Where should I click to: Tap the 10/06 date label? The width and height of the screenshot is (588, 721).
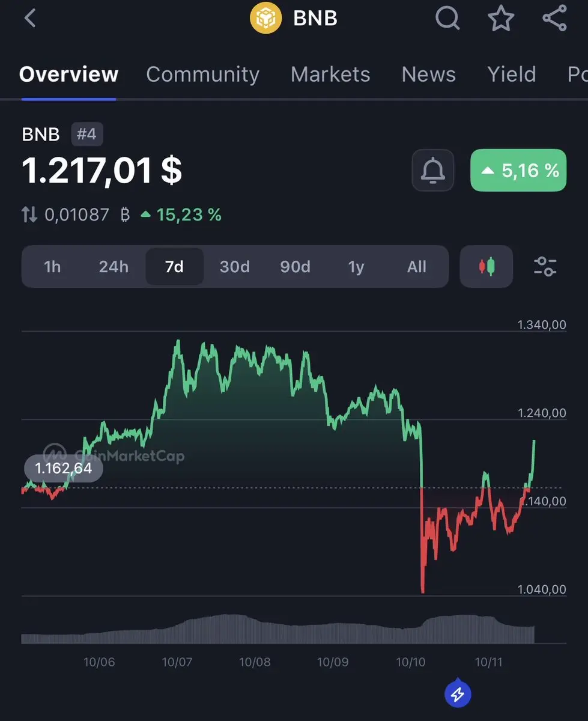(x=99, y=662)
